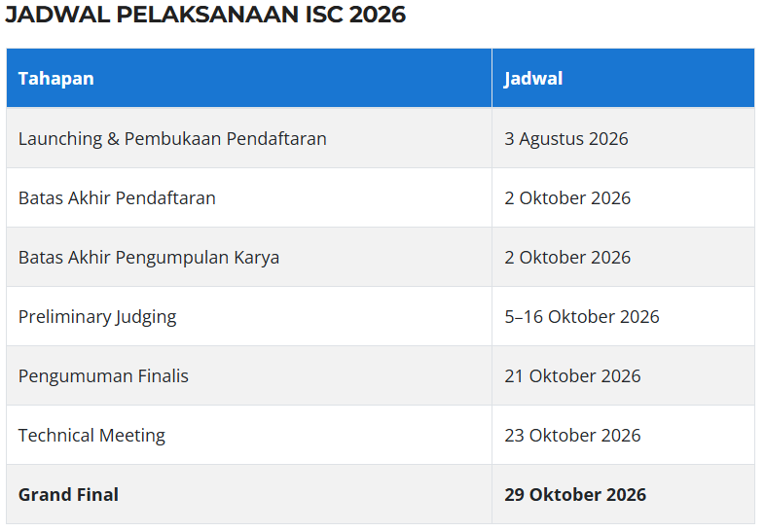This screenshot has height=532, width=765.
Task: Select the Tahapan column header
Action: [x=55, y=79]
